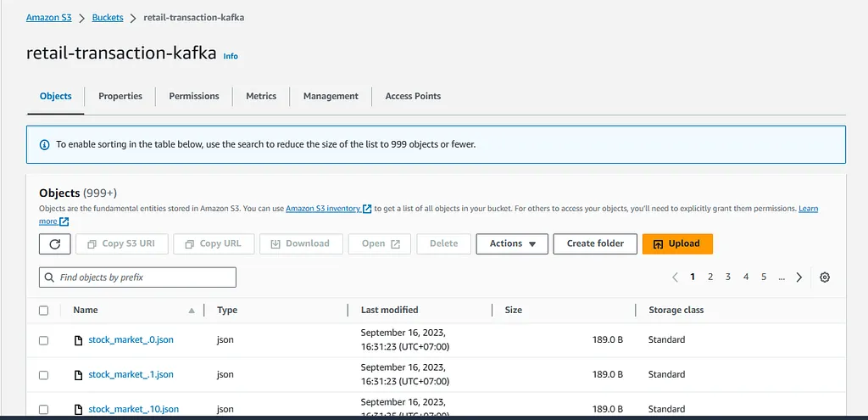Go to page 3 of objects
Image resolution: width=868 pixels, height=420 pixels.
(728, 277)
